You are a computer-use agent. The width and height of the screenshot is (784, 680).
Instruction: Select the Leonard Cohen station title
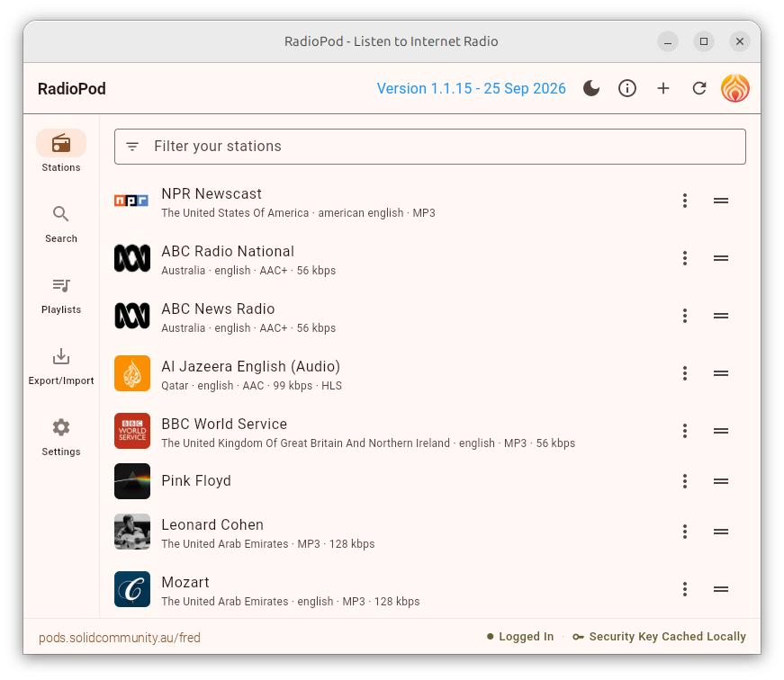pyautogui.click(x=212, y=524)
